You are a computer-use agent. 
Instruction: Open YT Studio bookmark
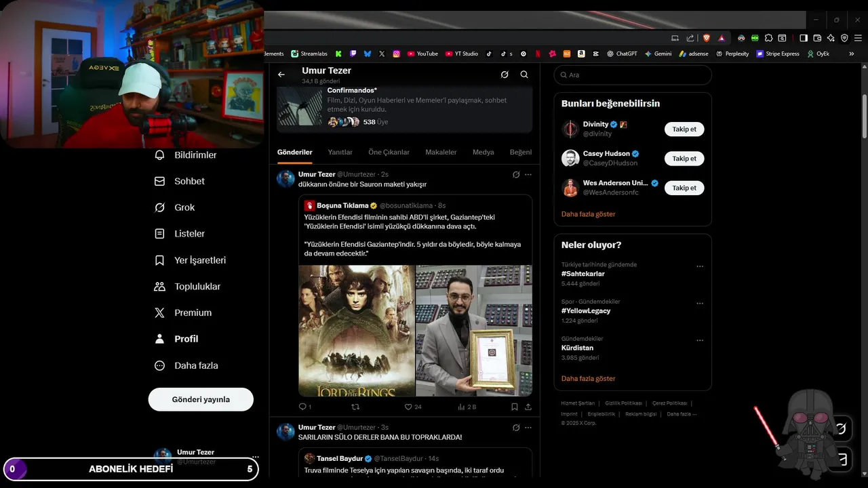tap(462, 54)
